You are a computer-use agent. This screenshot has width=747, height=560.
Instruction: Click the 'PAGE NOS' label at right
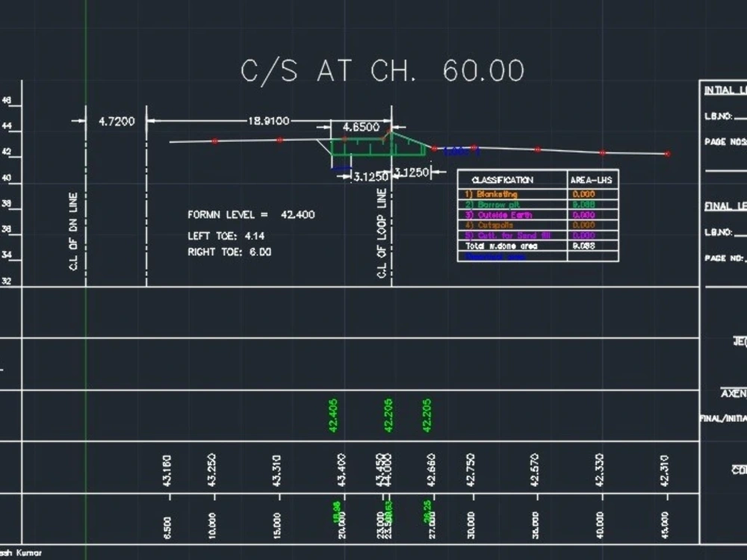coord(725,142)
